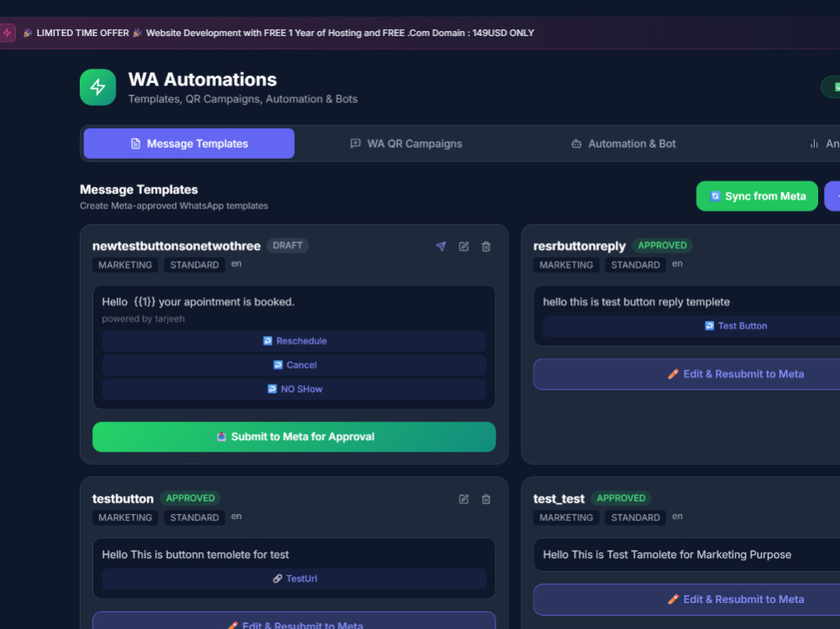This screenshot has width=840, height=629.
Task: Click the cut-off purple button beside Sync from Meta
Action: 832,197
